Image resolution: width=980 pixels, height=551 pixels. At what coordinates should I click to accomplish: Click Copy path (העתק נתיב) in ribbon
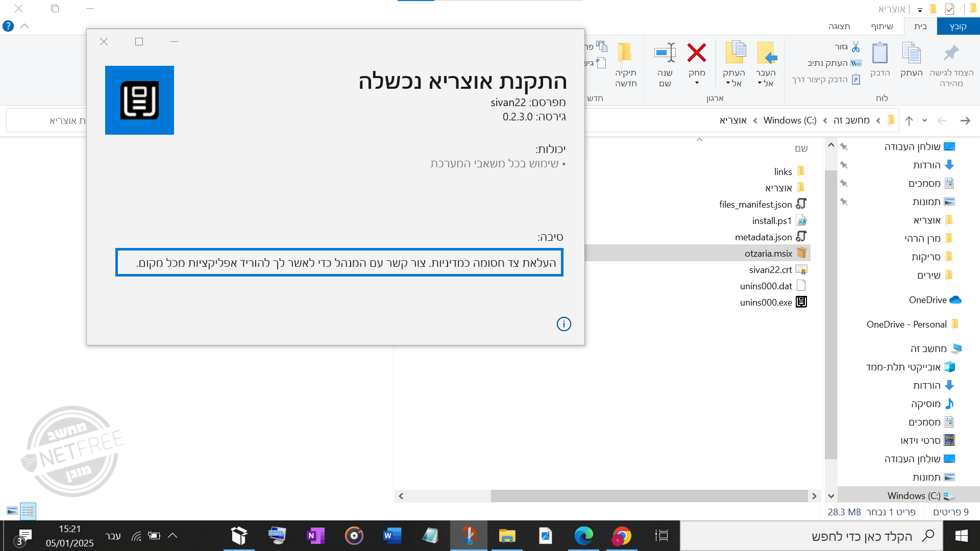pos(835,63)
